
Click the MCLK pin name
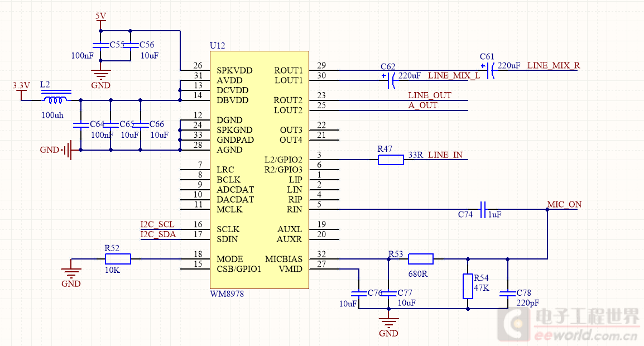pyautogui.click(x=229, y=210)
